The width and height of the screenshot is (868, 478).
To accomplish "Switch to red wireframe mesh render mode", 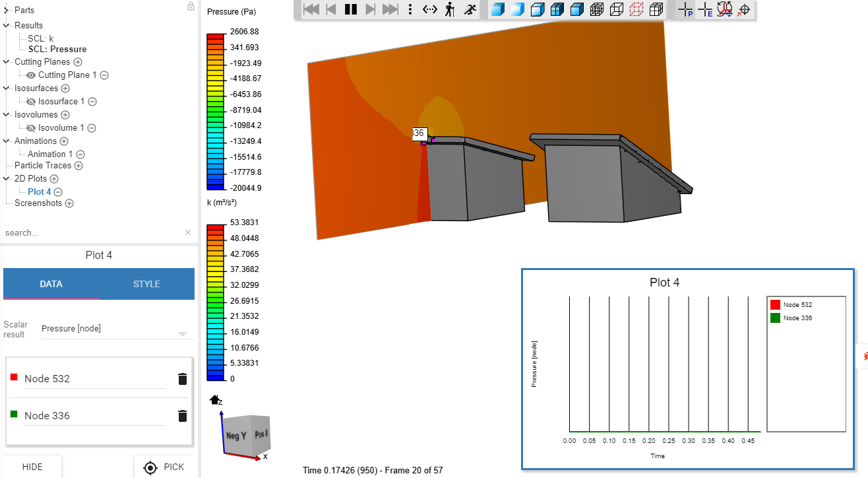I will pyautogui.click(x=636, y=9).
